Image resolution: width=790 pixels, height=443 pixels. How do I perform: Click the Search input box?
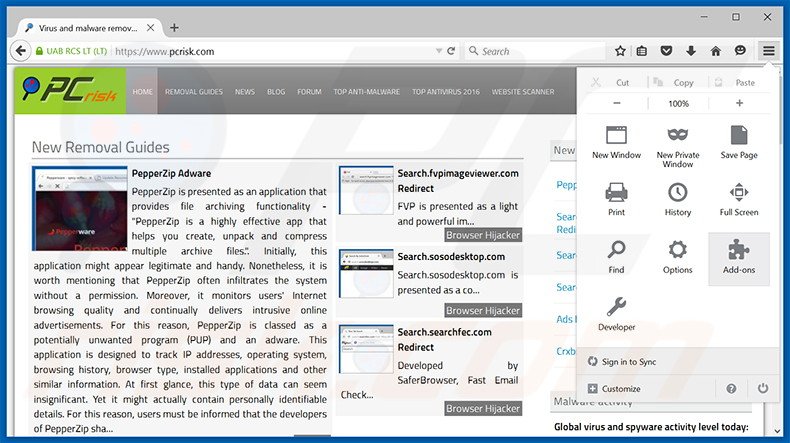(537, 51)
